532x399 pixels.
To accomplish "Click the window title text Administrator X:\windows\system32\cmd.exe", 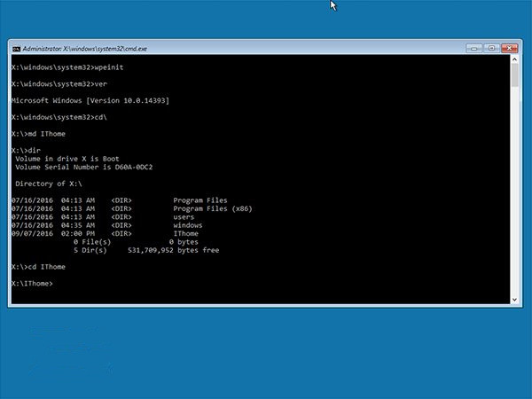I will pos(85,49).
